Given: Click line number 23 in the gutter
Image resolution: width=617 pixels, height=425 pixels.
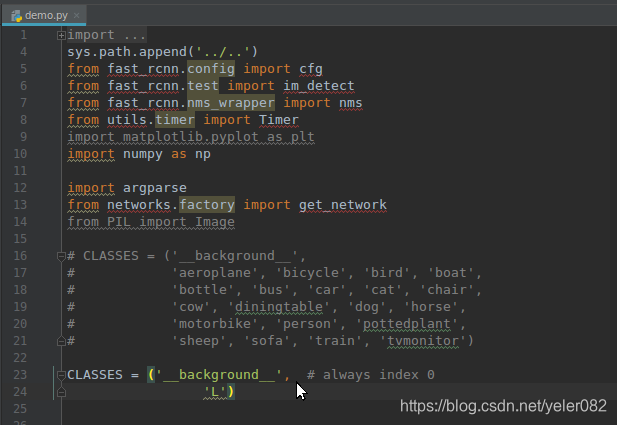Looking at the screenshot, I should pos(20,375).
